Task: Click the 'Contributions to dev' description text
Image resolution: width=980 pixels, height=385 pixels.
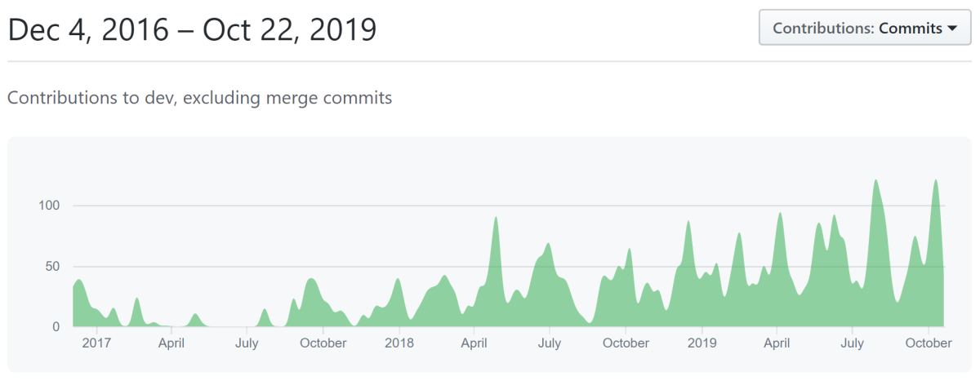Action: coord(199,98)
